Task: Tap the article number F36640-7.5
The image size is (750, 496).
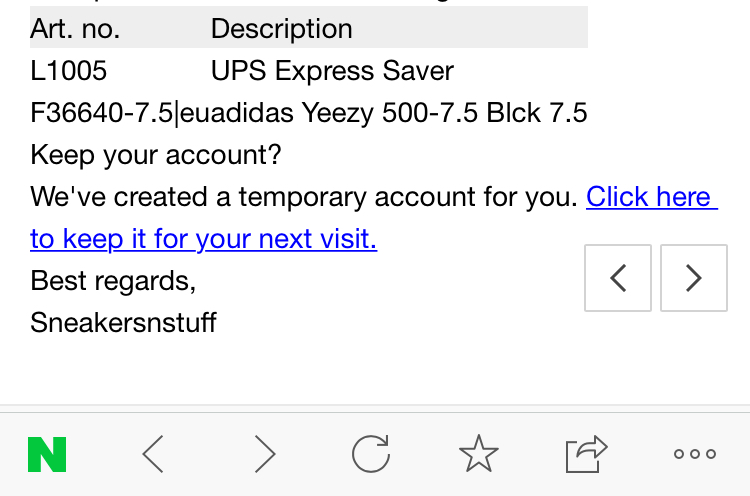Action: 101,113
